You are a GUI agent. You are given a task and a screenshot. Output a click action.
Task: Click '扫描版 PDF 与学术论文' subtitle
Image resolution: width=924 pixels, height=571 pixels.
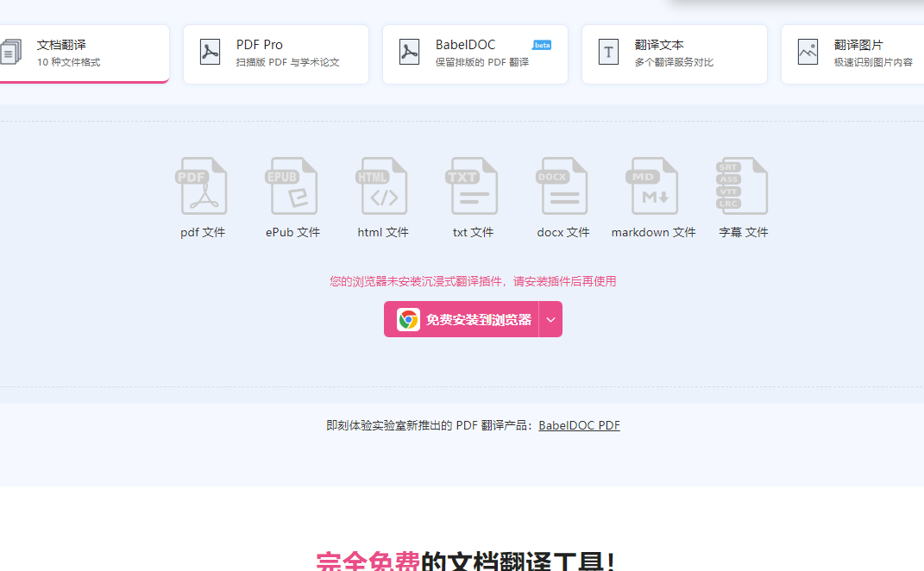pos(287,62)
